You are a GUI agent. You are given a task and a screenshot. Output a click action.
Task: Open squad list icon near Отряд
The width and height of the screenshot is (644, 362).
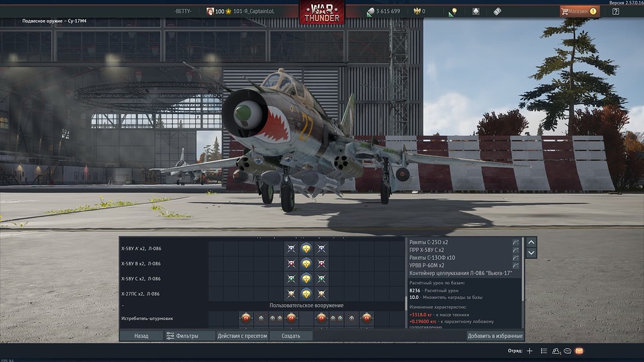tap(544, 351)
